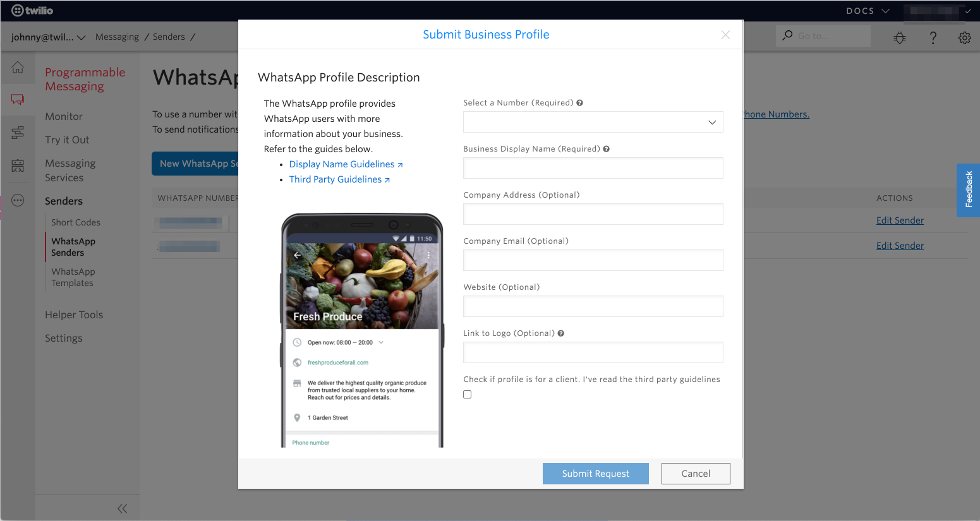Click external link arrow after Display Name Guidelines

click(x=400, y=165)
